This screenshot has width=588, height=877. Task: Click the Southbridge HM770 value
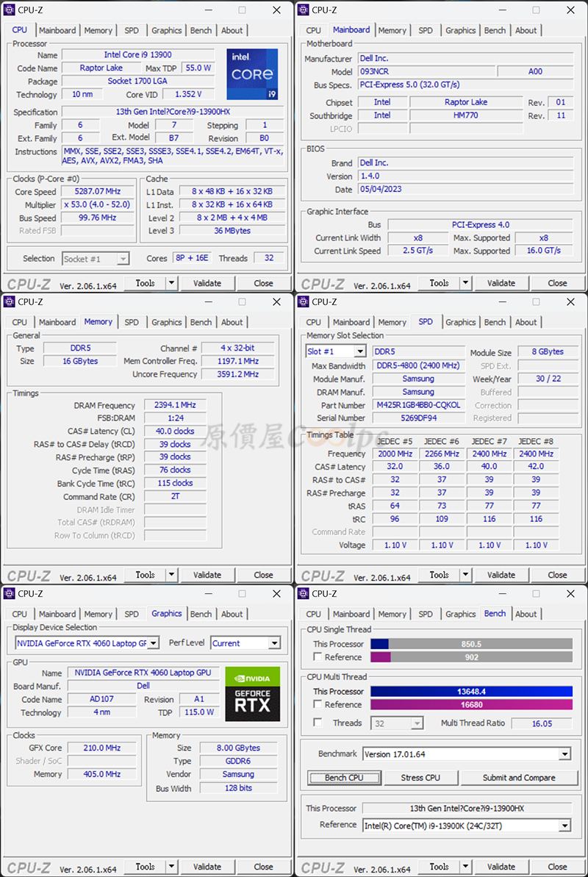[x=466, y=115]
